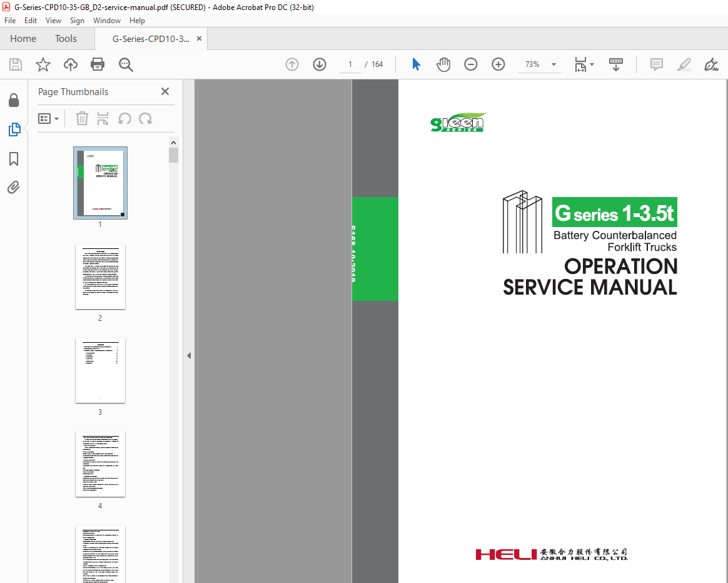Switch to the Tools tab
Screen dimensions: 728x583
coord(66,39)
